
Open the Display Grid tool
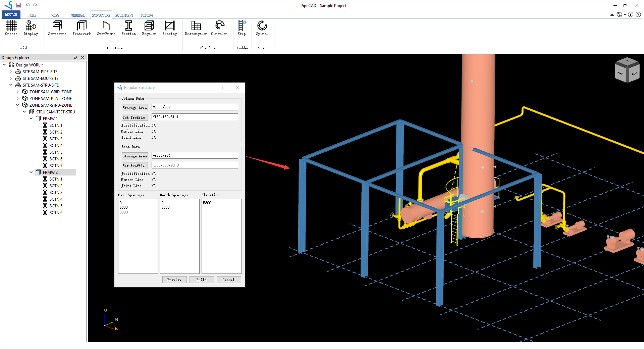pos(31,29)
